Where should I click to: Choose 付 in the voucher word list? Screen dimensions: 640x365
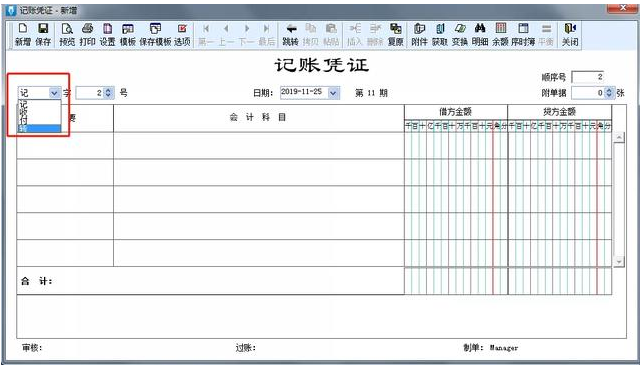[39, 120]
